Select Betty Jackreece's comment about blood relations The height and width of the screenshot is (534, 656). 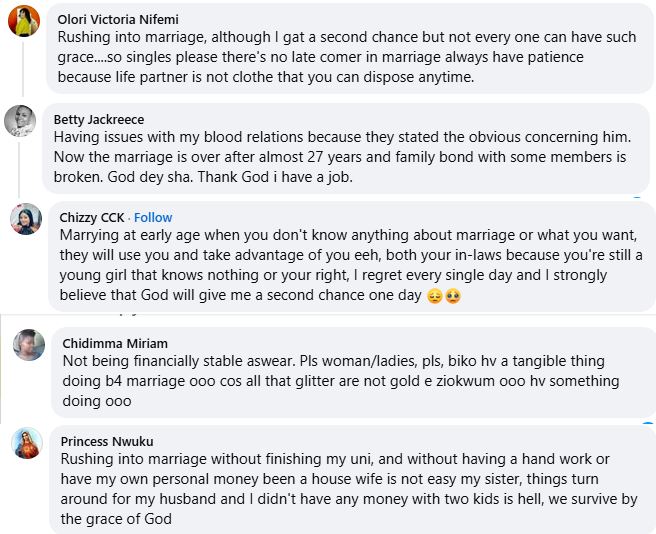[340, 157]
